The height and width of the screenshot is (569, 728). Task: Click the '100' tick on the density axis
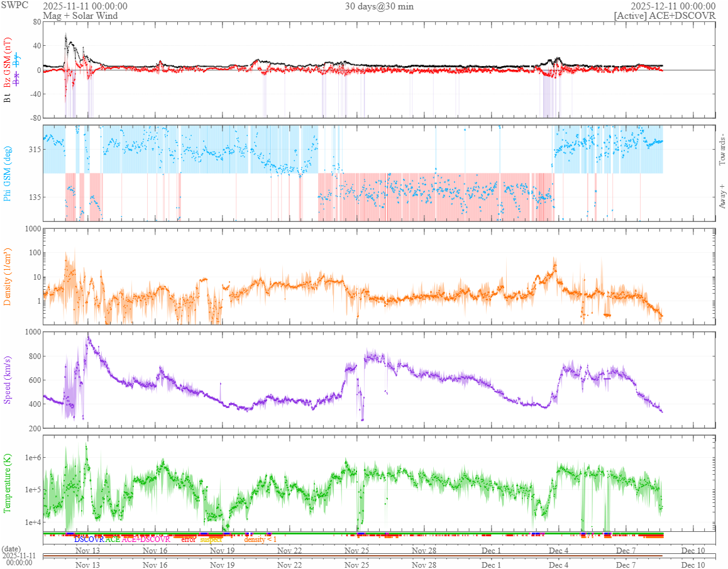click(35, 253)
